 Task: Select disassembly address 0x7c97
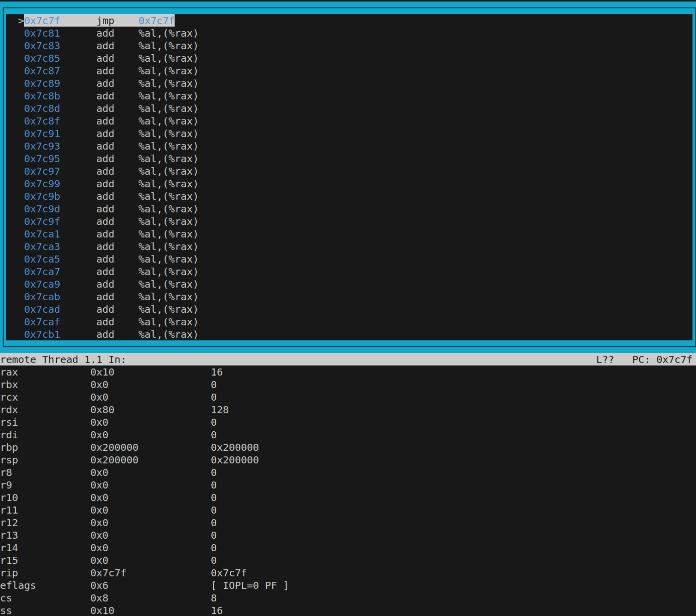point(42,171)
